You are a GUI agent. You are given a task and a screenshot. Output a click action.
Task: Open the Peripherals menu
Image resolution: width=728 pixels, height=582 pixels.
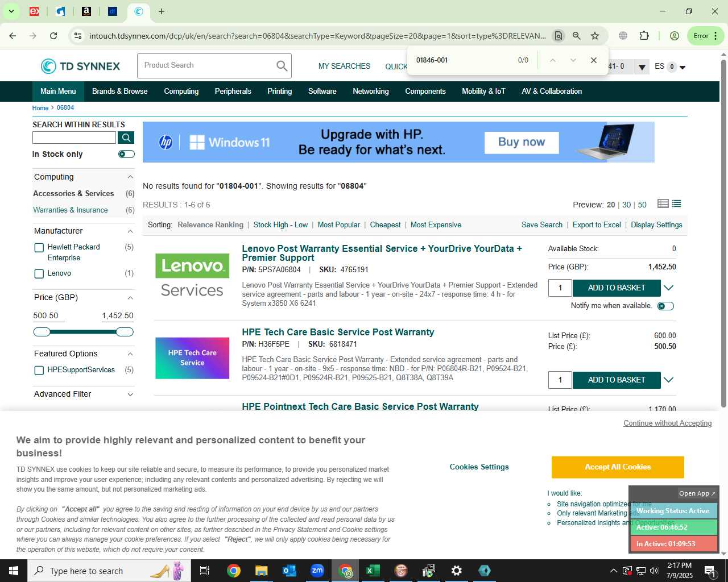233,92
